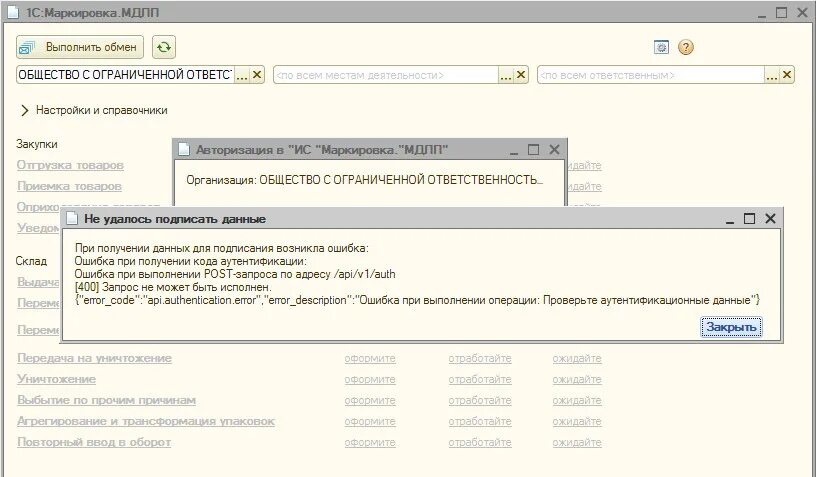
Task: Click ожидайте in Уничтожение row
Action: [x=577, y=379]
